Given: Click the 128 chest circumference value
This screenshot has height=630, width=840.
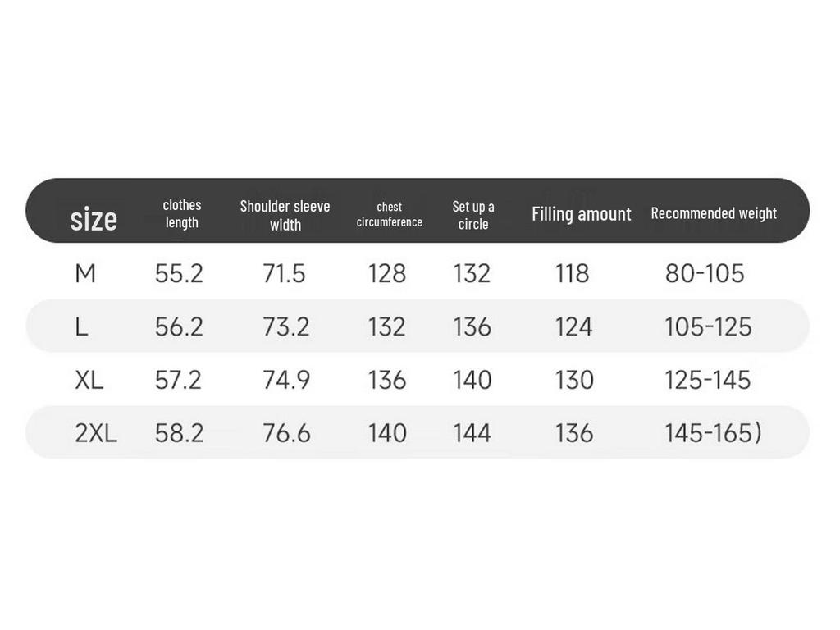Looking at the screenshot, I should click(x=387, y=274).
